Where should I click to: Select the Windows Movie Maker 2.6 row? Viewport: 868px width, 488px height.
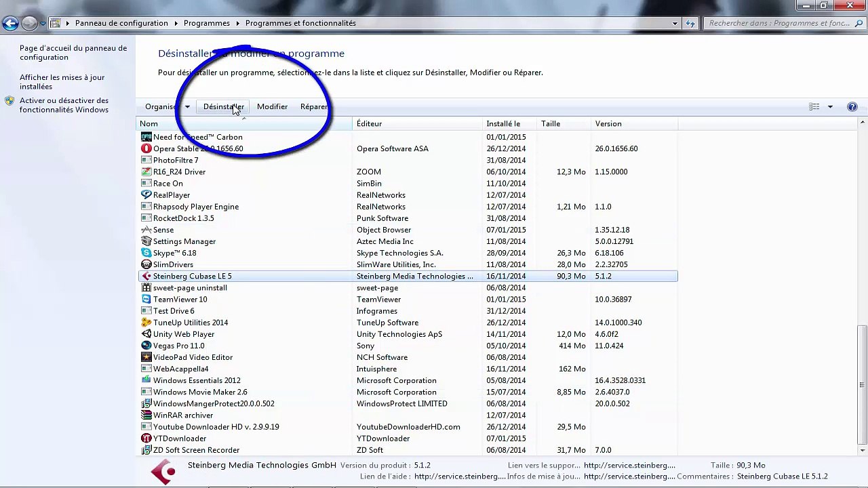click(x=408, y=392)
